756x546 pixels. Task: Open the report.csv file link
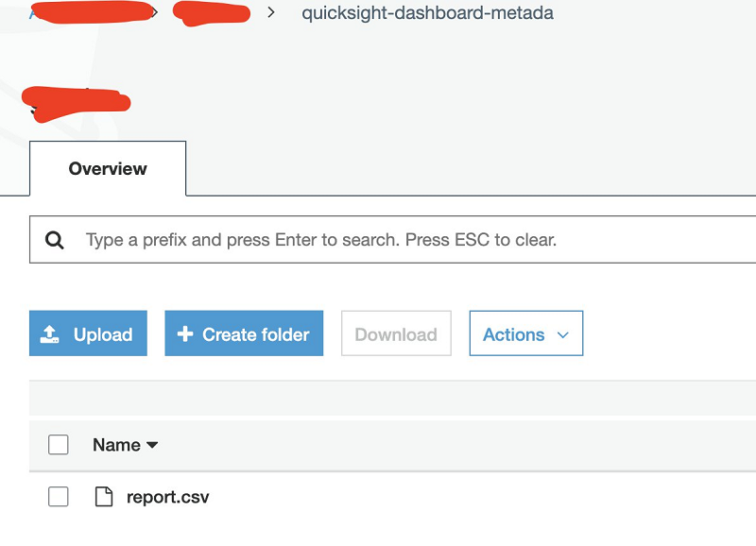[168, 497]
